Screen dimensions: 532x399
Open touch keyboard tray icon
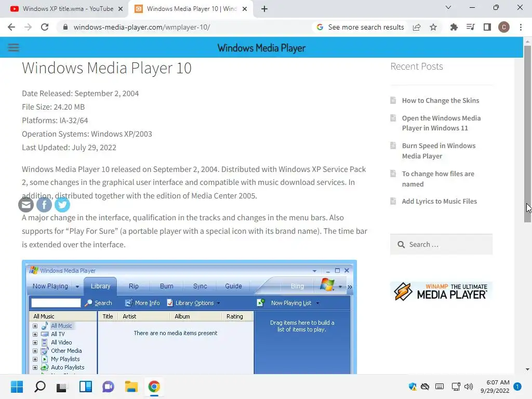440,387
